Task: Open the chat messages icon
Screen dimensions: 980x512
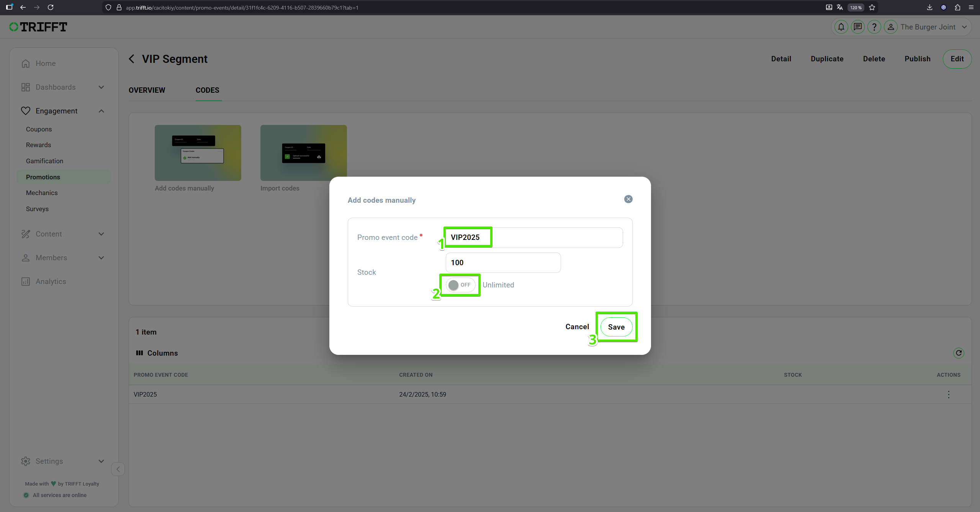Action: coord(857,27)
